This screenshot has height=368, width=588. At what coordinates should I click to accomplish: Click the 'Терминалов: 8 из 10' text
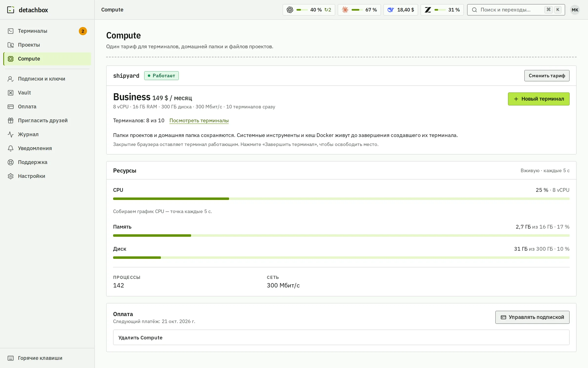click(x=139, y=120)
